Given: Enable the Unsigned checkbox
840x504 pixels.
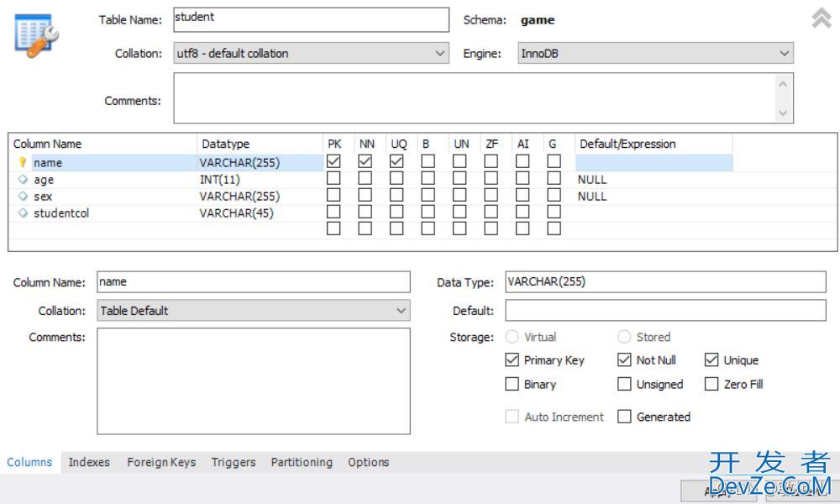Looking at the screenshot, I should click(624, 384).
